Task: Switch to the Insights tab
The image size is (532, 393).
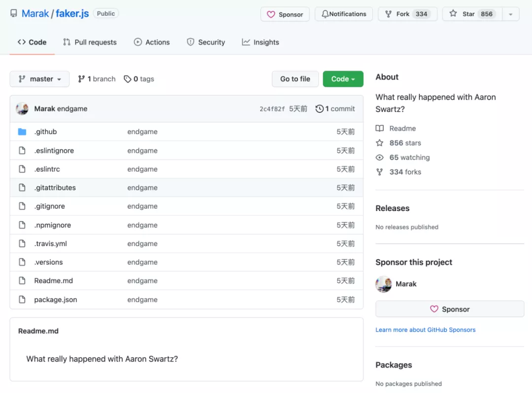Action: pyautogui.click(x=261, y=42)
